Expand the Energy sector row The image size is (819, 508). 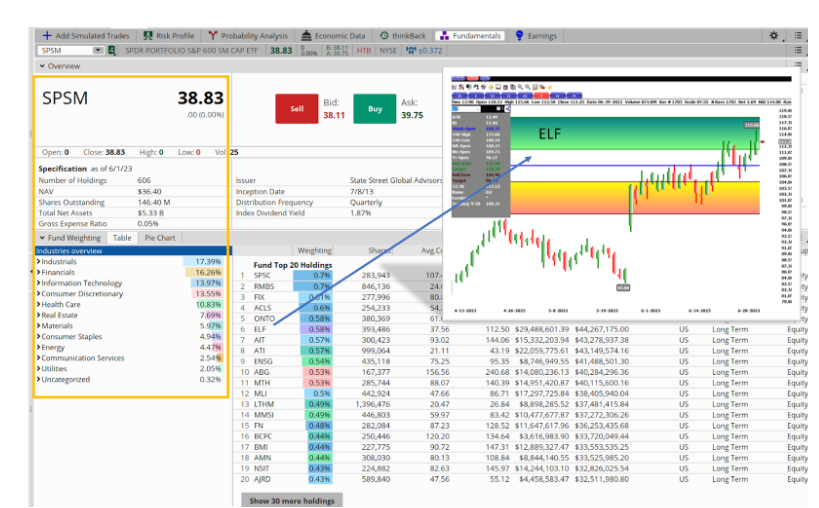pyautogui.click(x=38, y=347)
